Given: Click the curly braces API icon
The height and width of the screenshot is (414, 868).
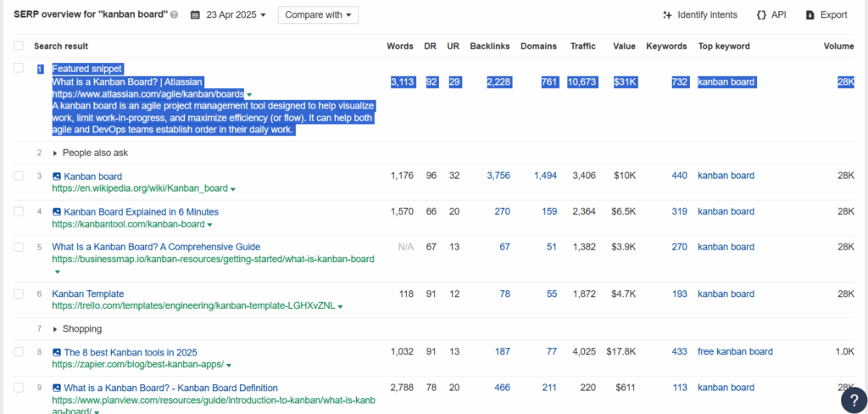Looking at the screenshot, I should 761,15.
